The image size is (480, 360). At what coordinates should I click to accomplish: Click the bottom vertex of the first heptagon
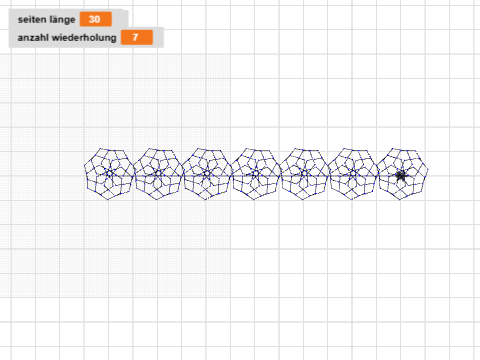108,199
